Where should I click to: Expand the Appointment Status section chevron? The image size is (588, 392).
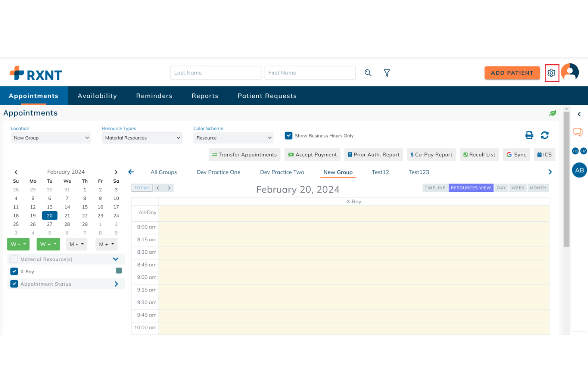click(116, 284)
